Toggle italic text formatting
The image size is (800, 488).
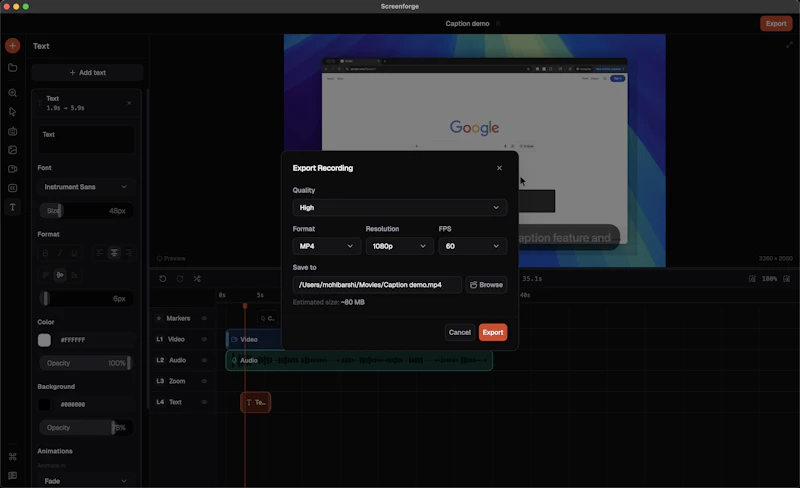pos(60,253)
